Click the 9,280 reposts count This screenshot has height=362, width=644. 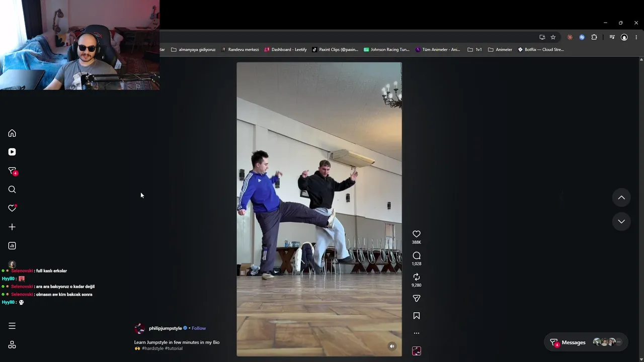point(417,285)
